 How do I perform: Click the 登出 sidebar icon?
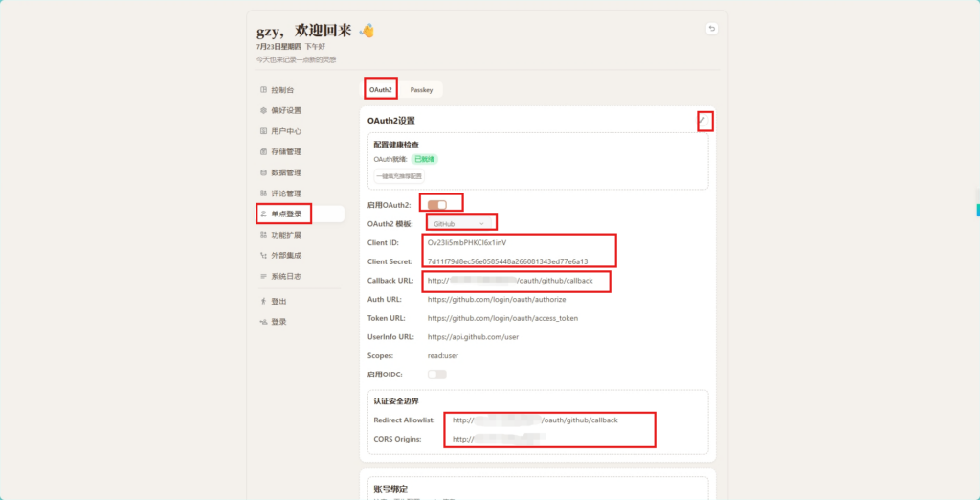(x=263, y=301)
